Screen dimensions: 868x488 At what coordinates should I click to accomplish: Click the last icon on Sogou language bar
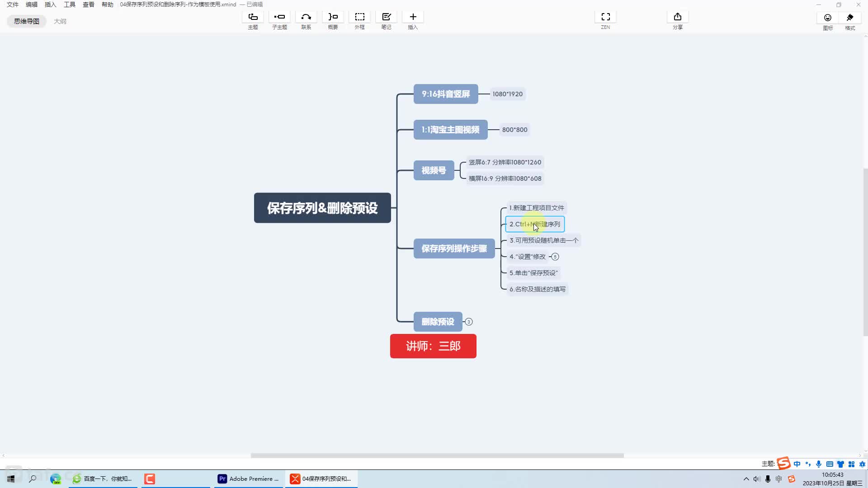[x=862, y=464]
